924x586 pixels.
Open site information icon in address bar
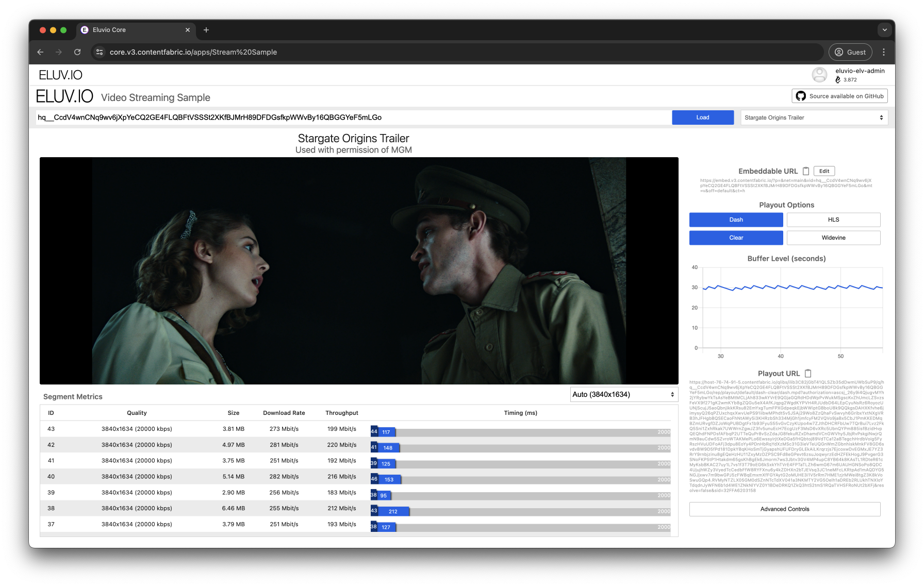click(100, 52)
